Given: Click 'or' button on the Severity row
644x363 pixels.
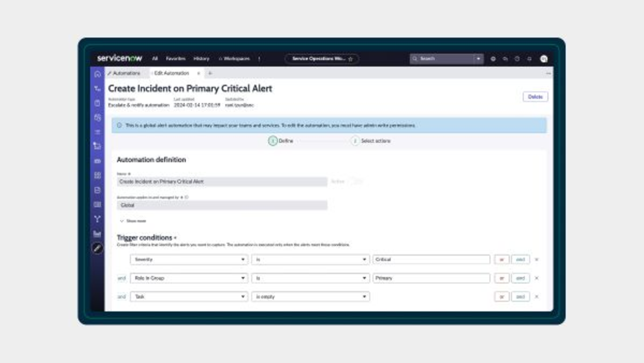Looking at the screenshot, I should click(x=501, y=260).
